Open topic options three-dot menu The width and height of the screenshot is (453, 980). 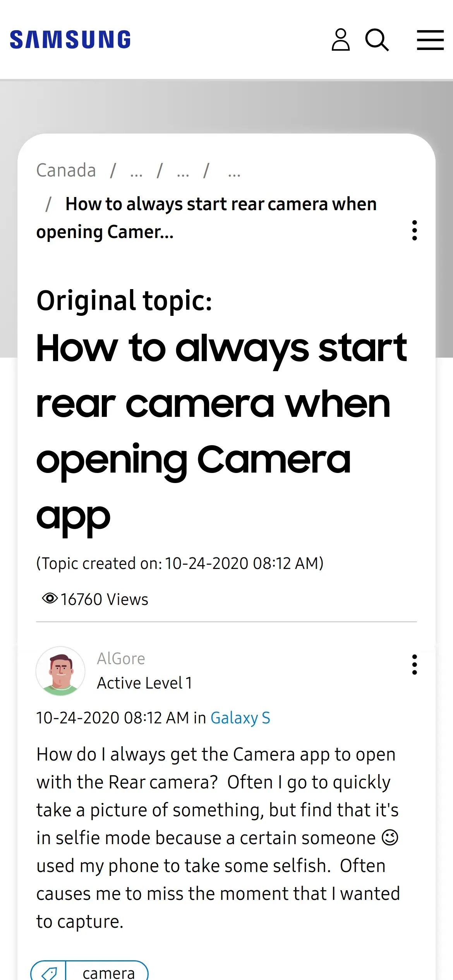coord(415,230)
